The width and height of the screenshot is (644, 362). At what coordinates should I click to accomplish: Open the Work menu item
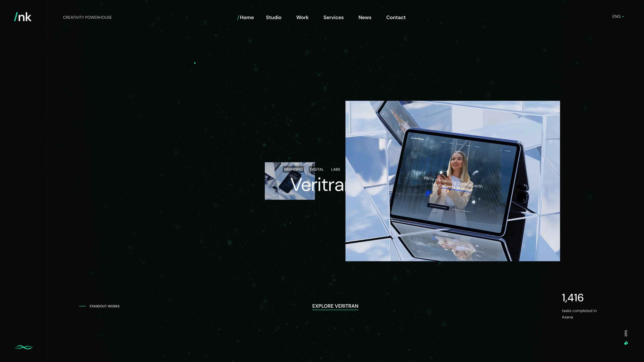302,17
